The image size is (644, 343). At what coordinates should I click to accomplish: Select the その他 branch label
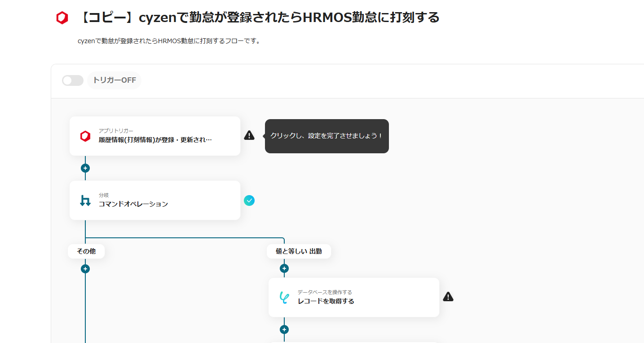(x=86, y=251)
